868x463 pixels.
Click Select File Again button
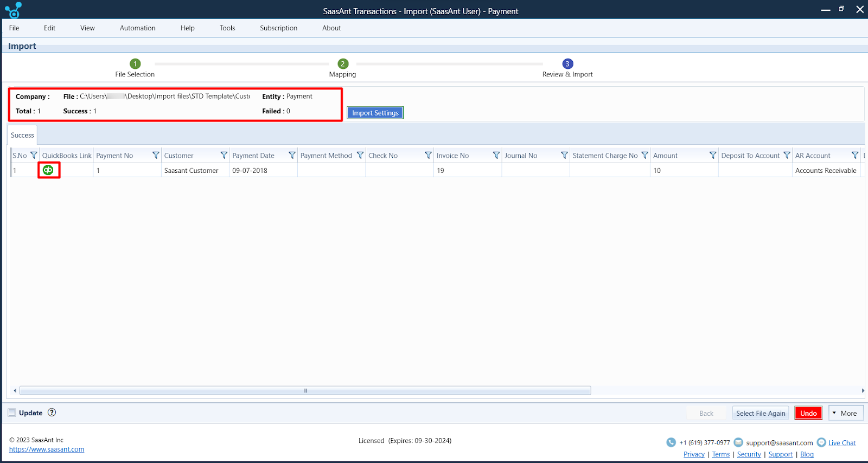[761, 413]
